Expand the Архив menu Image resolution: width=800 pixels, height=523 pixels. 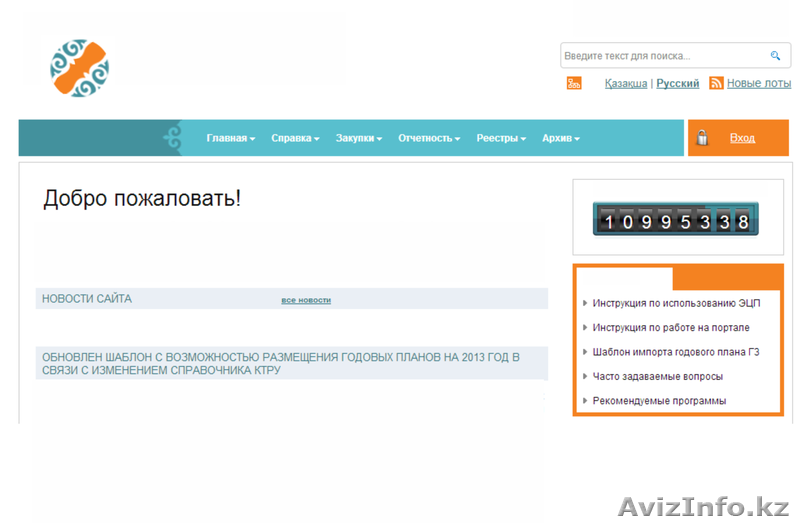tap(561, 138)
